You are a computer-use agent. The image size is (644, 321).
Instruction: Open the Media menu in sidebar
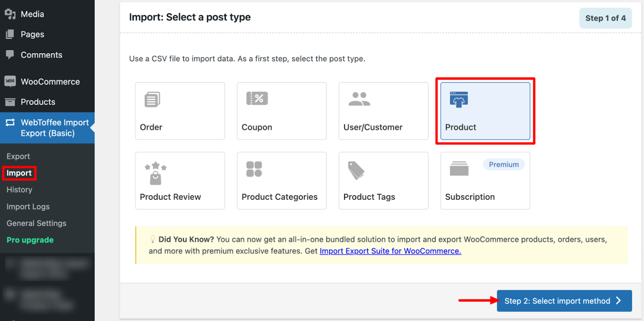coord(32,14)
